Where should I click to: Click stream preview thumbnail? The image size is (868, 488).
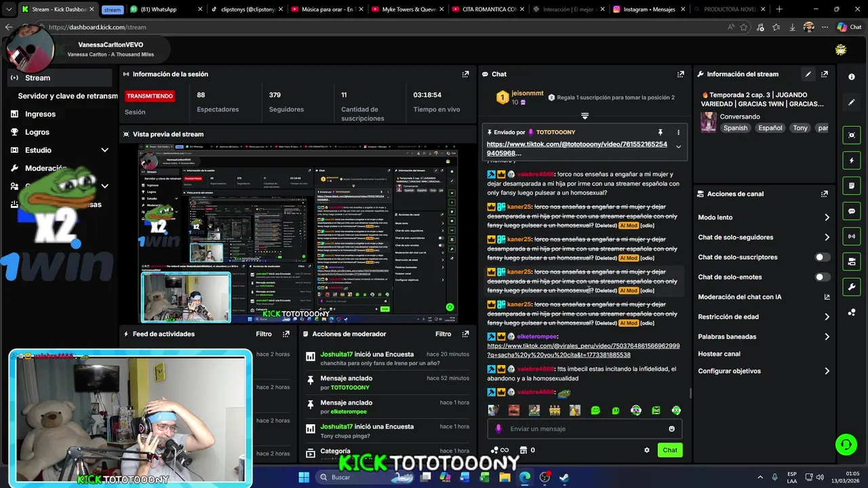coord(298,233)
